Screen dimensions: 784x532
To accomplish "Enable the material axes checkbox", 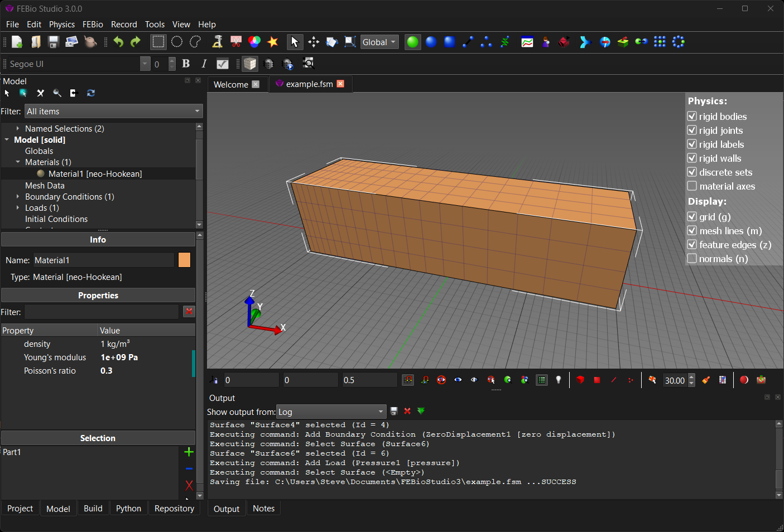I will (692, 186).
